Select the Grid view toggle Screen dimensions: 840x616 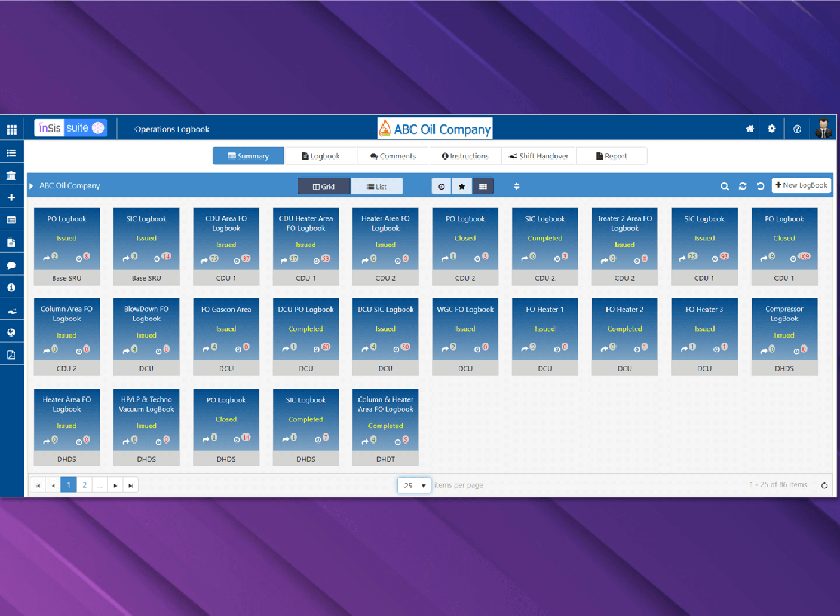pos(324,186)
